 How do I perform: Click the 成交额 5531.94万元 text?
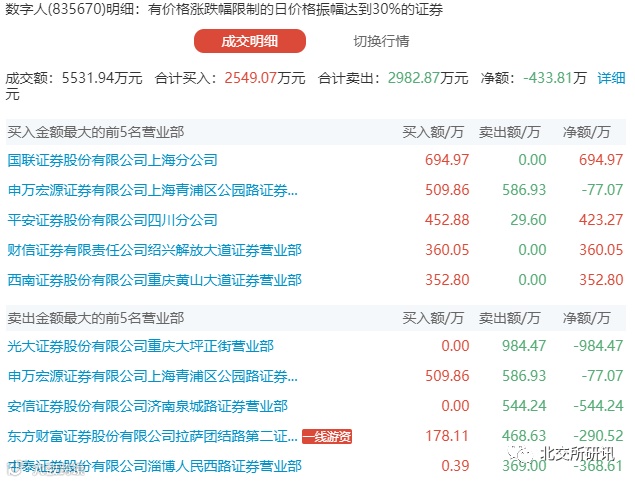click(x=74, y=78)
